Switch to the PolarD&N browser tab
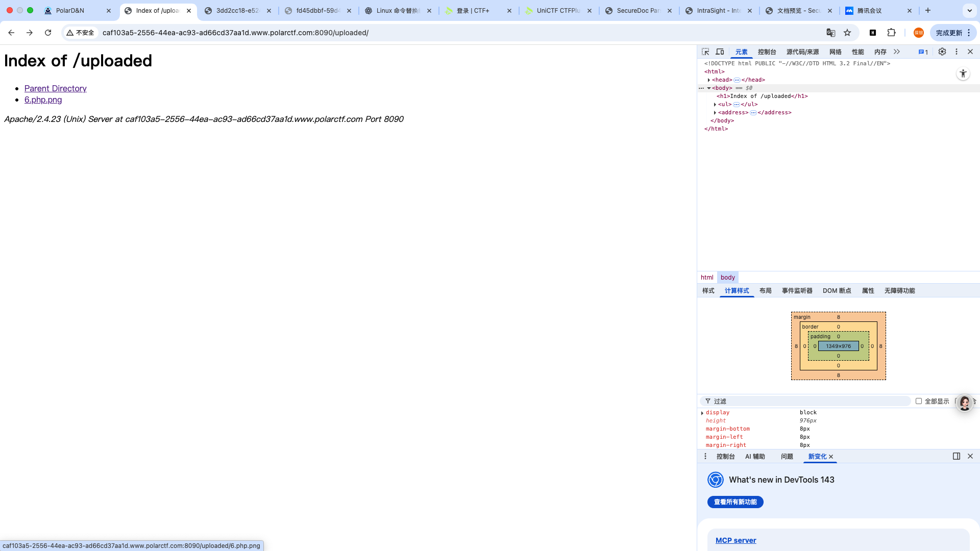Screen dimensions: 980x551 click(78, 10)
